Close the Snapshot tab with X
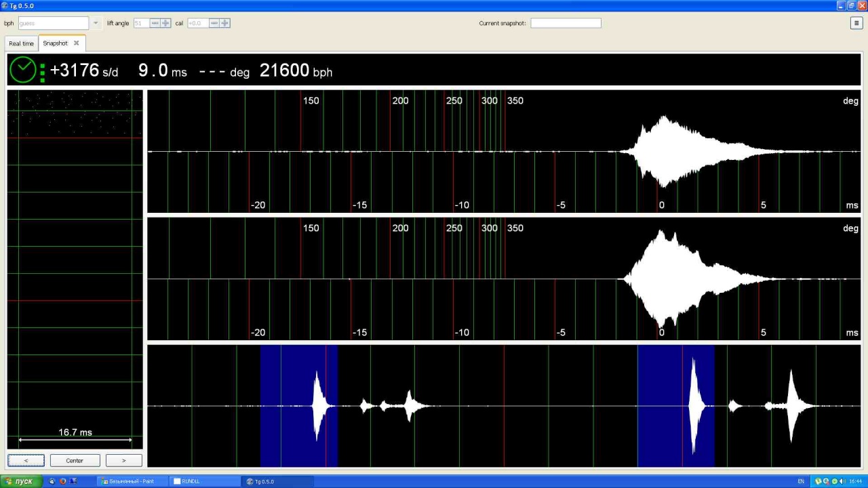 pos(77,43)
